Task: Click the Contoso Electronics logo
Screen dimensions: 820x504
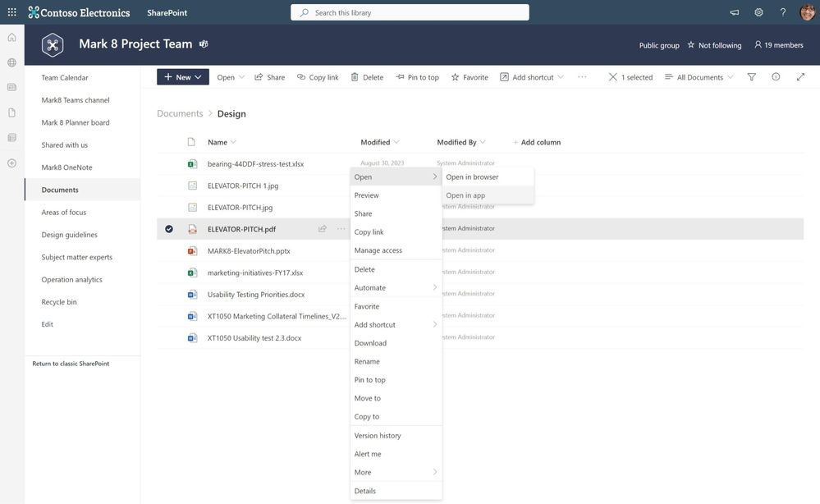Action: click(79, 12)
